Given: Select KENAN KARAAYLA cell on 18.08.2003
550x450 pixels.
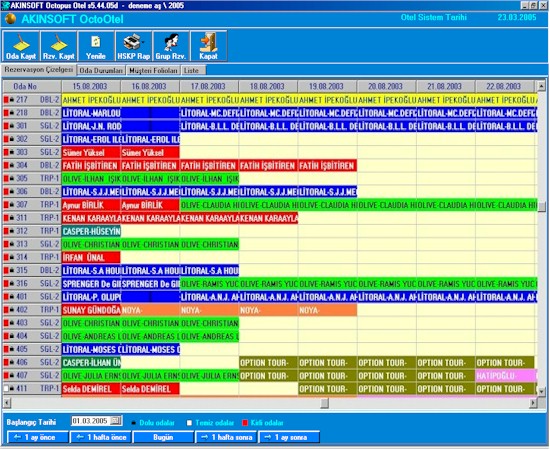Looking at the screenshot, I should point(268,218).
